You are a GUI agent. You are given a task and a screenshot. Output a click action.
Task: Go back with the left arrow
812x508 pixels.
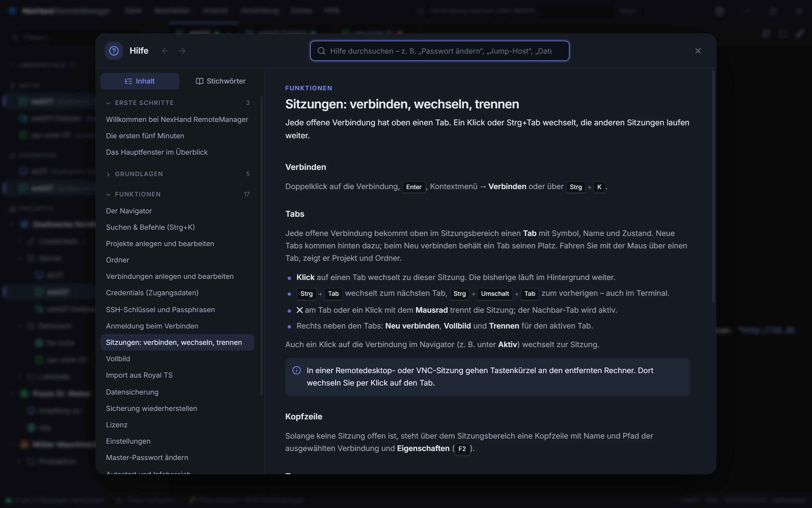165,51
